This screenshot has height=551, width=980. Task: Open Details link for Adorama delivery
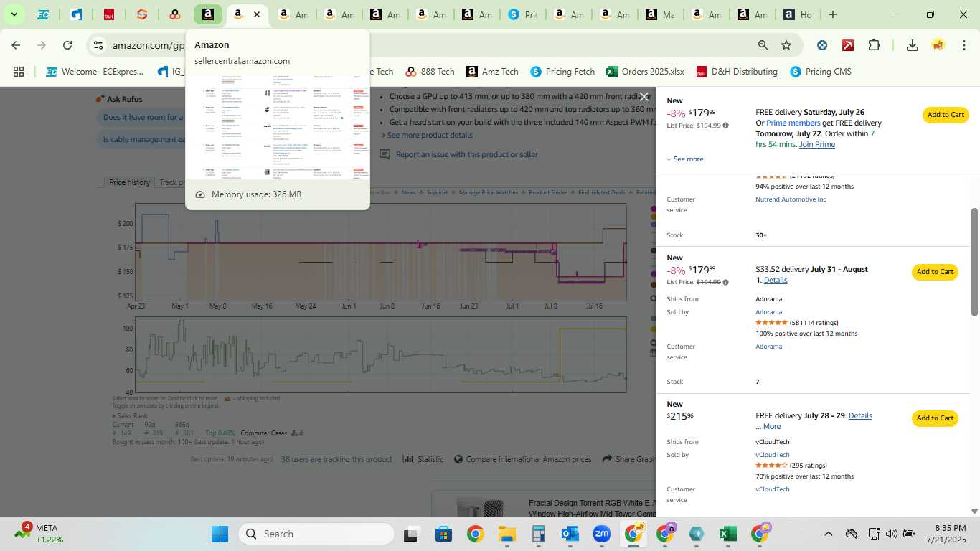point(776,280)
